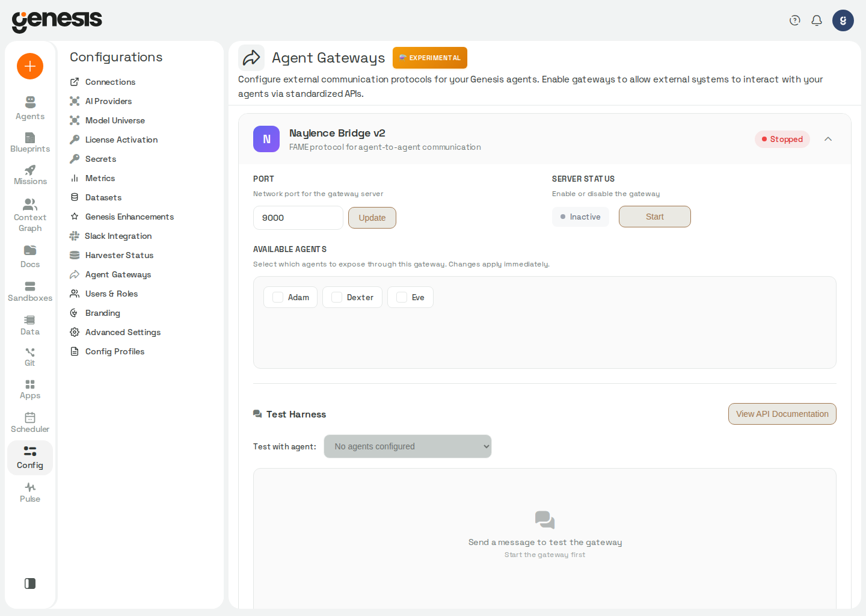Open the Test with agent dropdown
Screen dimensions: 866x616
[408, 446]
